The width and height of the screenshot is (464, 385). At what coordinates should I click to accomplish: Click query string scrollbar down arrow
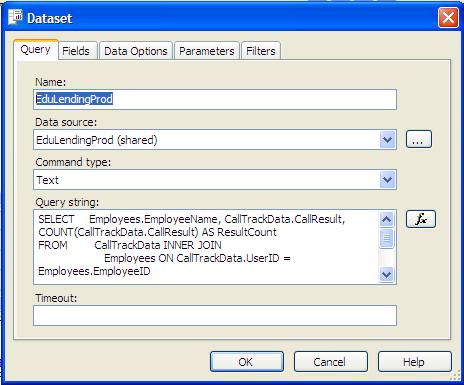tap(387, 275)
